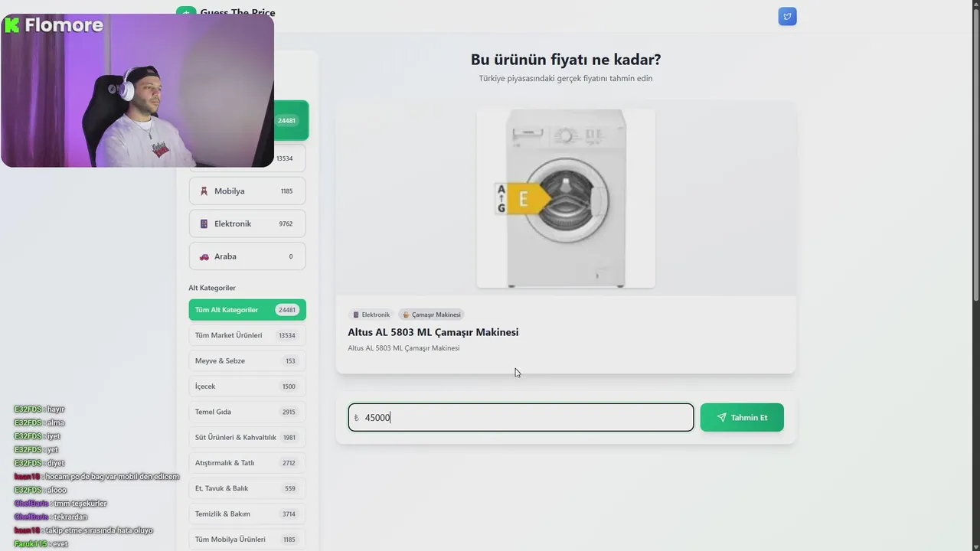Select Süt Ürünleri & Kahvaltılık subcategory

coord(247,437)
